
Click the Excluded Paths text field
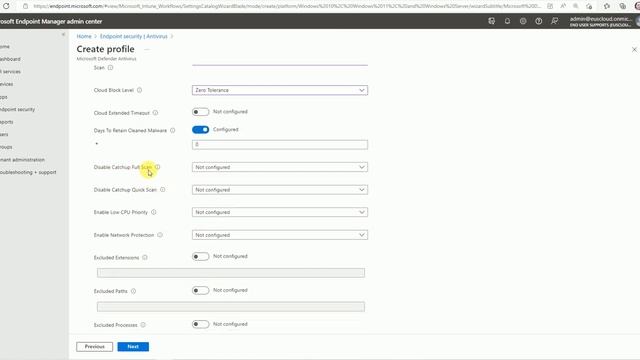tap(231, 307)
